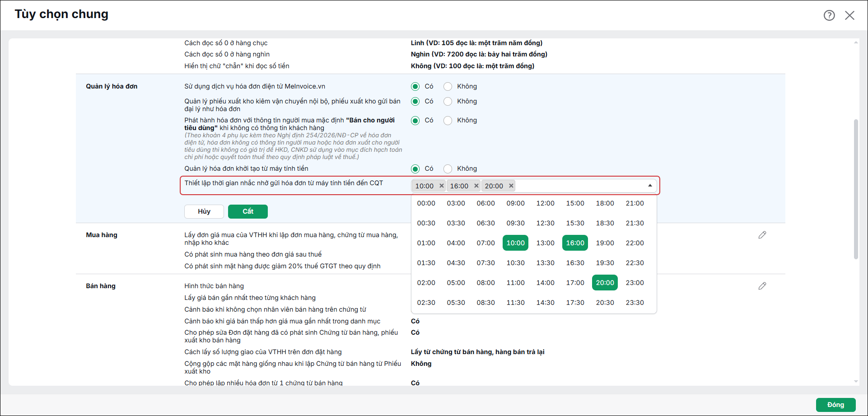
Task: Deselect highlighted 16:00 time option
Action: [575, 243]
